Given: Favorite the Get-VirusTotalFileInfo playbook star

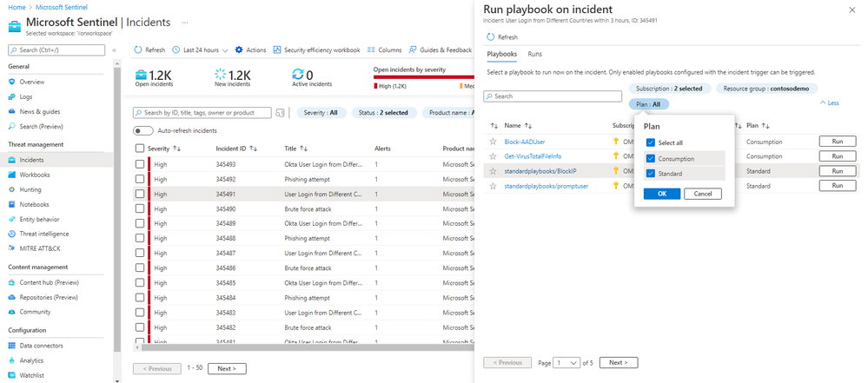Looking at the screenshot, I should point(493,156).
